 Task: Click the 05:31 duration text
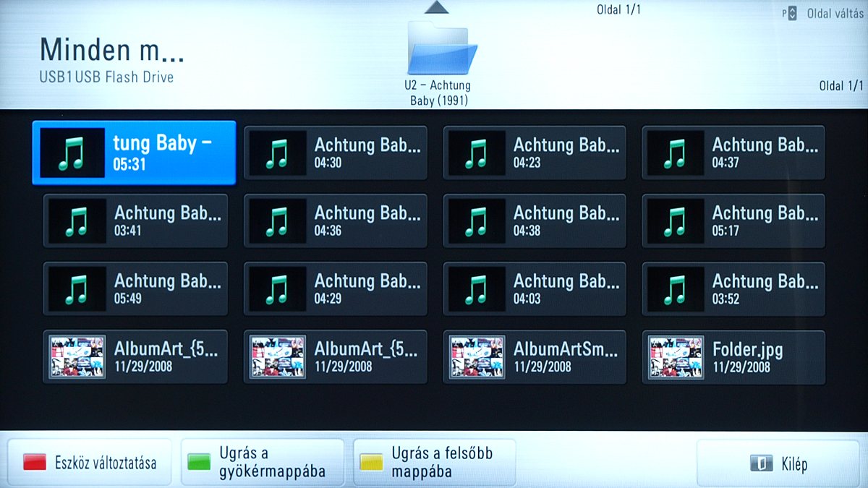tap(129, 165)
